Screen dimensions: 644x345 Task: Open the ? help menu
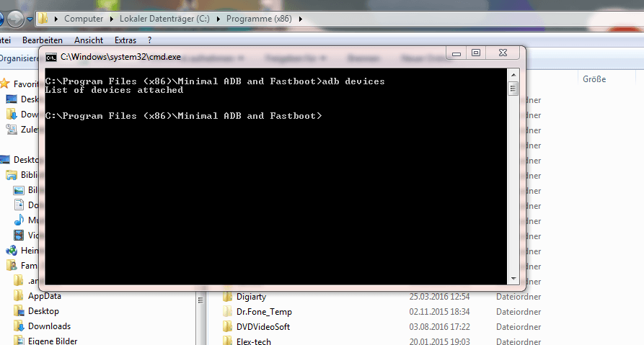coord(149,40)
